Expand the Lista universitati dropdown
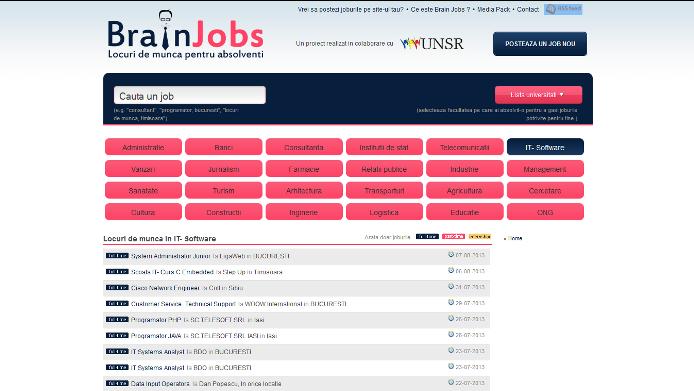Screen dimensions: 694x391 pyautogui.click(x=538, y=95)
